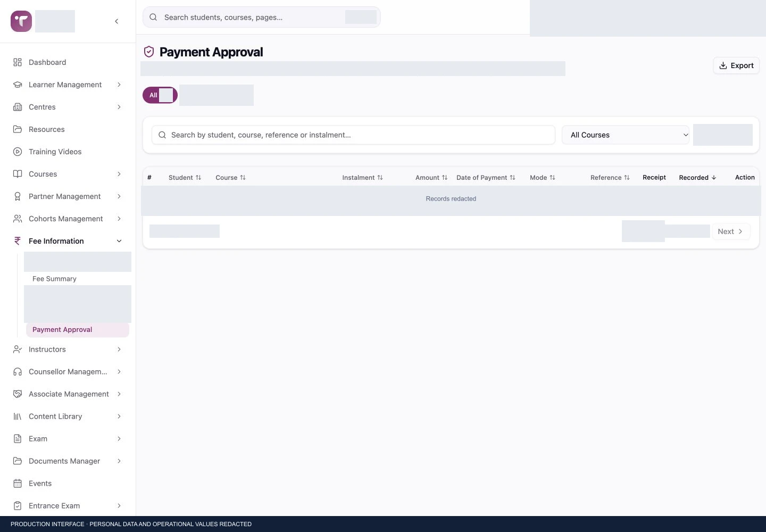Click the Dashboard grid icon

pyautogui.click(x=18, y=62)
